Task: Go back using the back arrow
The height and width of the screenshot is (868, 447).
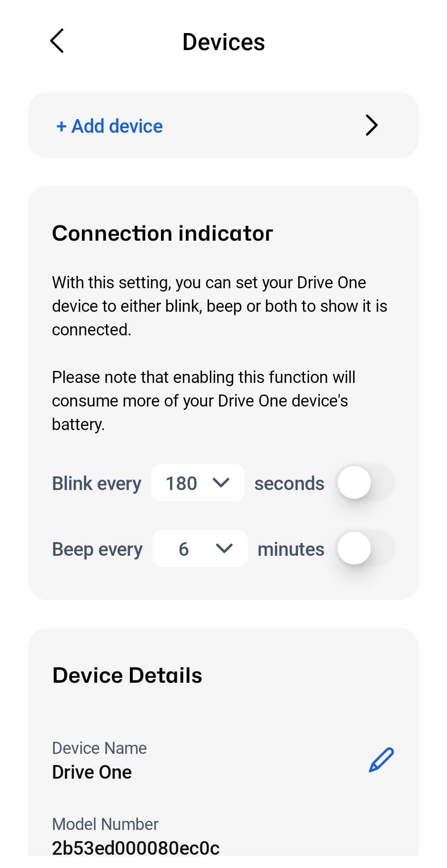Action: (57, 41)
